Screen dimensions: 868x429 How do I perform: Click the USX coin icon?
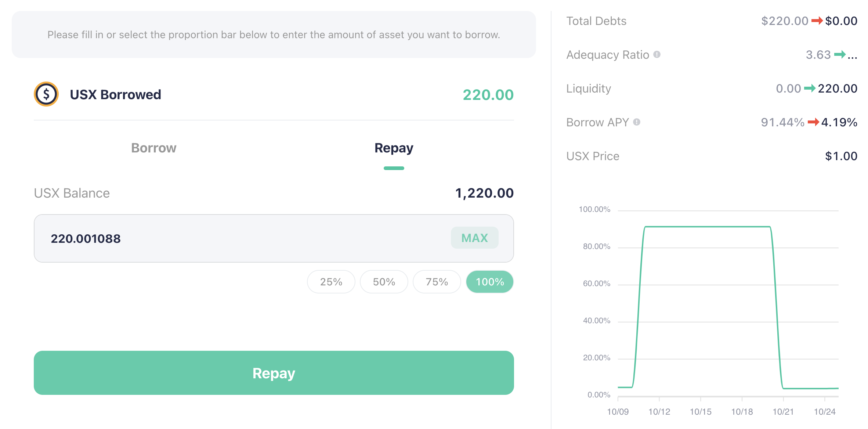click(46, 94)
